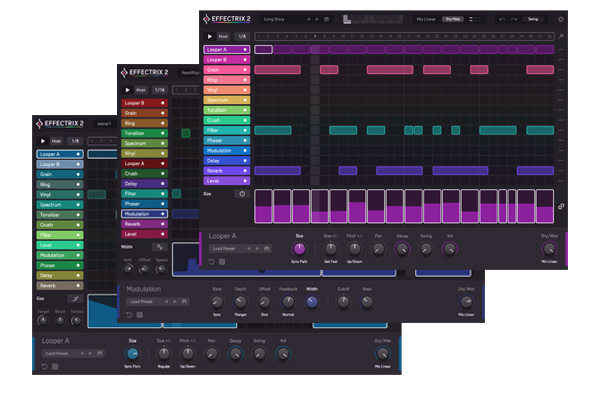600x400 pixels.
Task: Open the settings gear in the top-right corner
Action: (x=560, y=19)
